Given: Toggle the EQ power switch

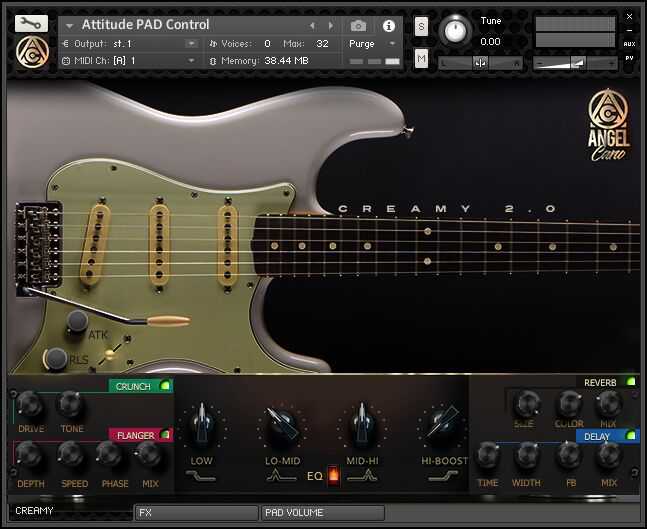Looking at the screenshot, I should click(333, 475).
